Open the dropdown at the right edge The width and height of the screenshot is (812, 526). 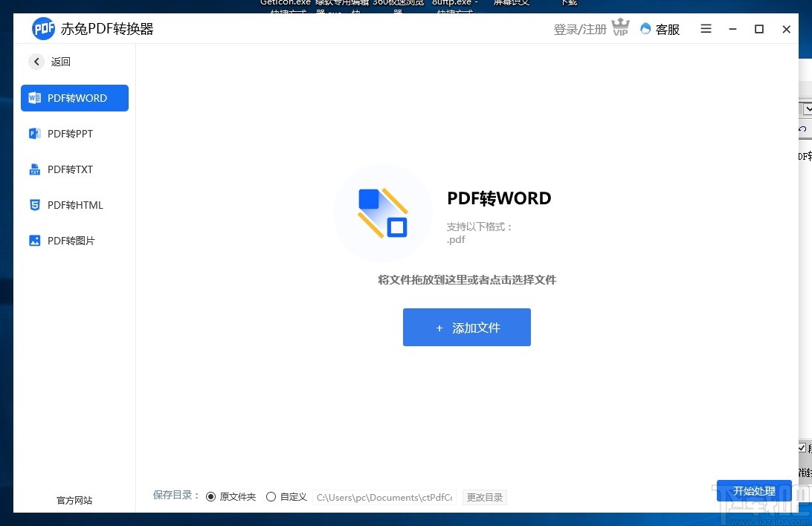point(807,108)
